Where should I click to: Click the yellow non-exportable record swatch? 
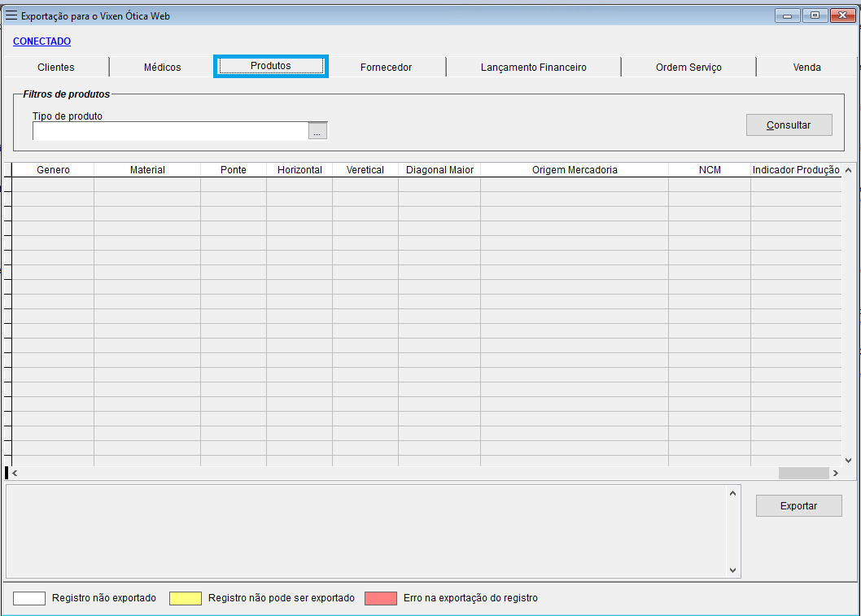tap(185, 598)
